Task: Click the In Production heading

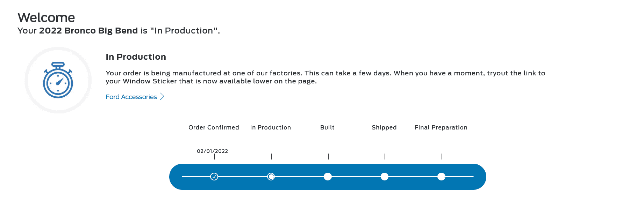Action: click(136, 57)
